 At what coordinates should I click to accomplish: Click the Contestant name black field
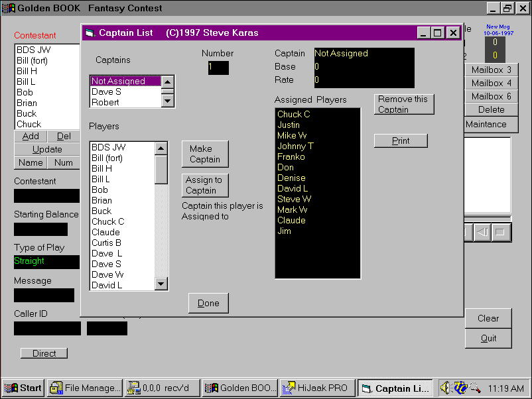47,196
